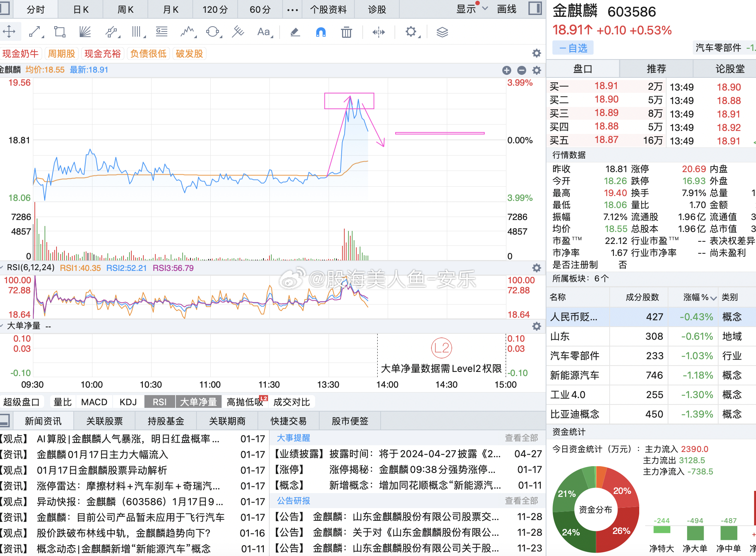Toggle the selected RSI indicator button
Screen dimensions: 756x556
159,402
